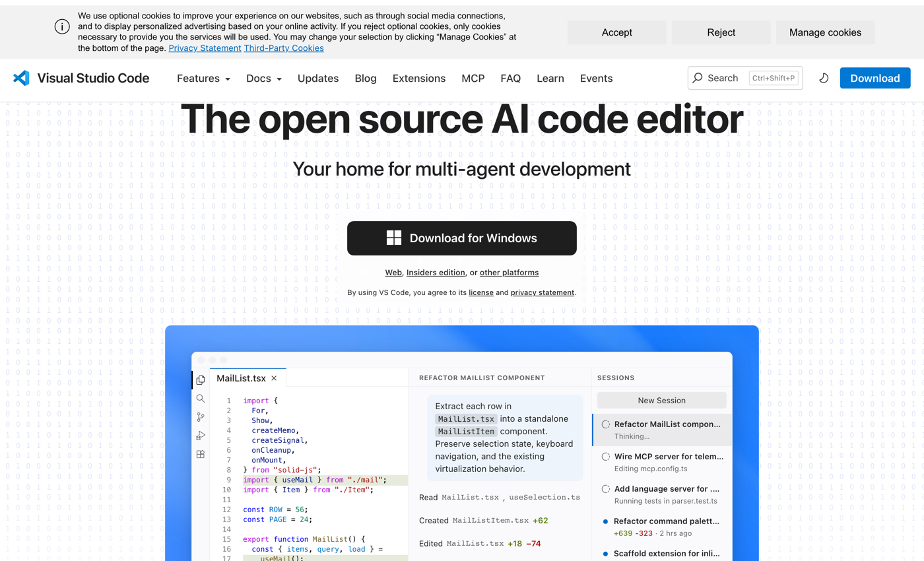Go to Learn in navbar

coord(550,78)
